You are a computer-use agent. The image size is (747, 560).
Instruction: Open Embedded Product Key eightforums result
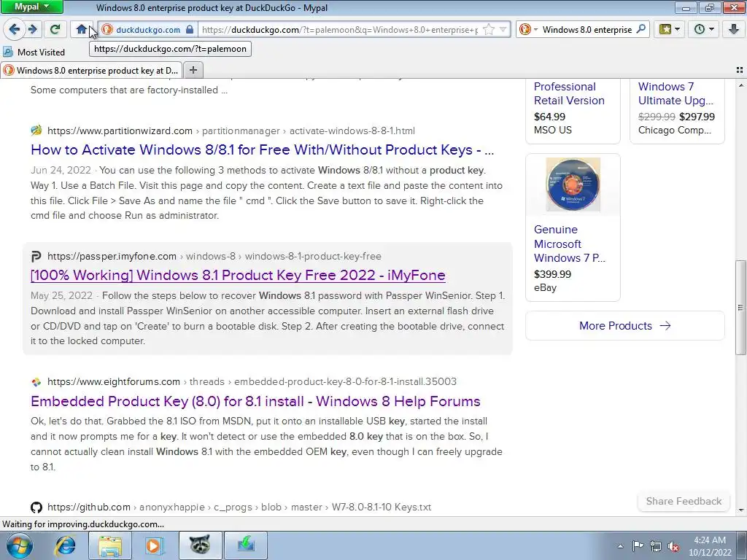[255, 401]
